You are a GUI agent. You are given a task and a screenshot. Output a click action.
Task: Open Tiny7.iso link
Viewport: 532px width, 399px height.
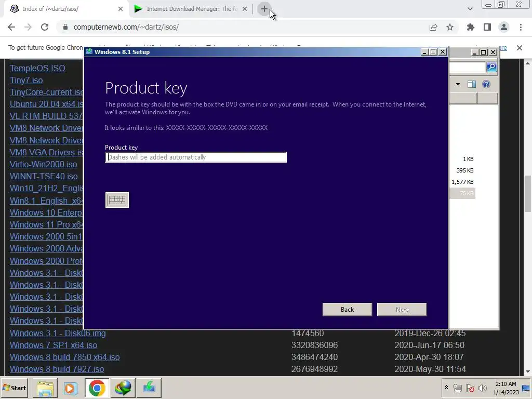coord(26,81)
